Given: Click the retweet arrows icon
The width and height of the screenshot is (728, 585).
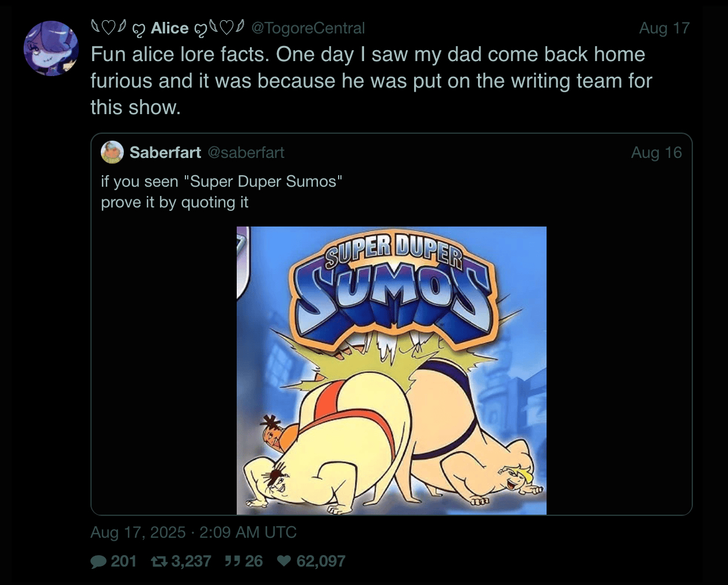Looking at the screenshot, I should [158, 561].
